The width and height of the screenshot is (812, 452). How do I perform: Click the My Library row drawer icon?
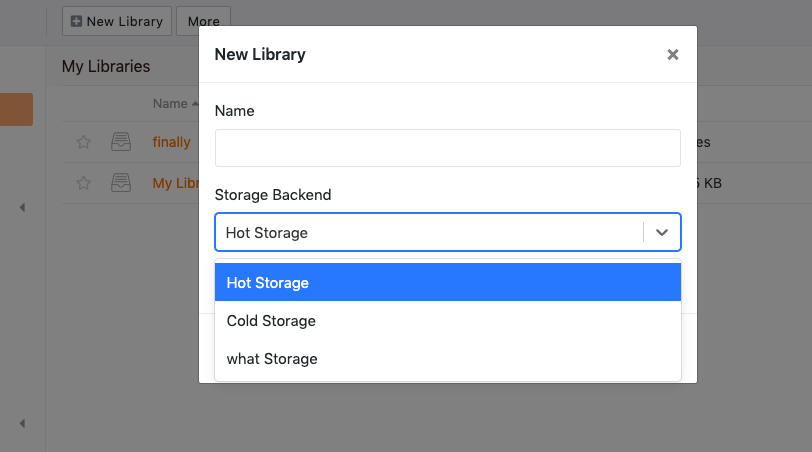point(121,183)
